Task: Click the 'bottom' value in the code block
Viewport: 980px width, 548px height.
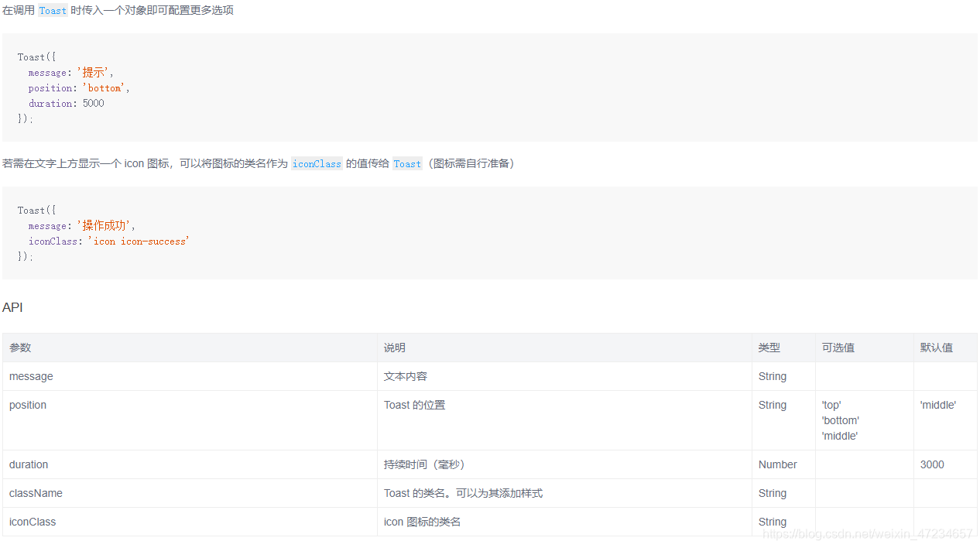Action: (x=104, y=87)
